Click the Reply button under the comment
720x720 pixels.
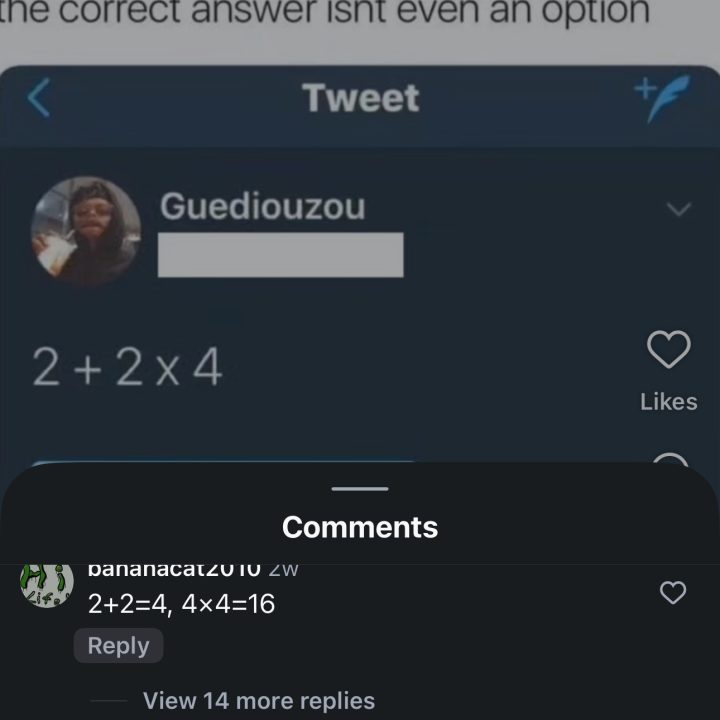click(x=118, y=646)
